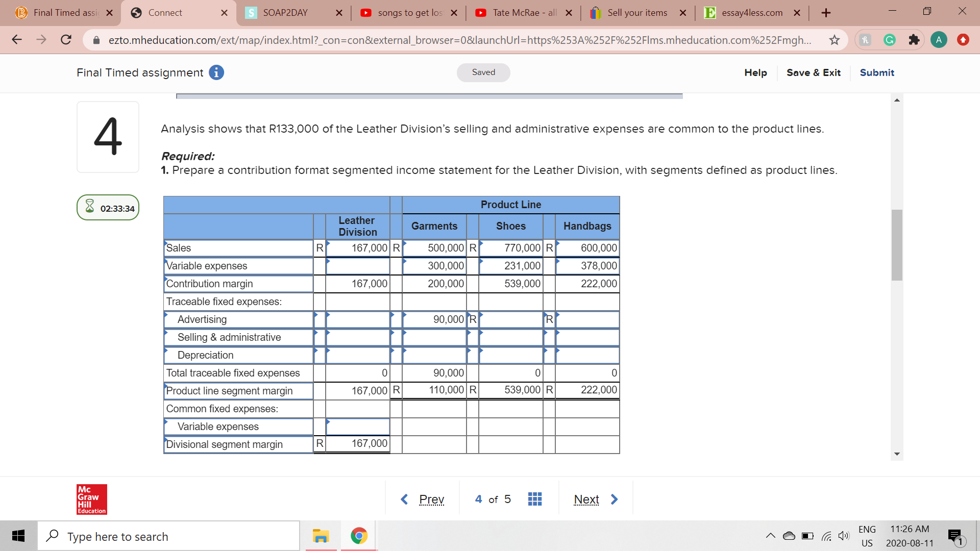Screen dimensions: 980x551
Task: Open the Chrome extensions puzzle icon
Action: (x=914, y=40)
